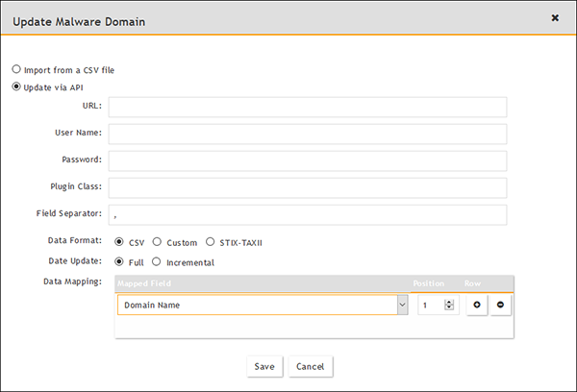Click the Row column header
Viewport: 577px width, 392px height.
pos(472,283)
